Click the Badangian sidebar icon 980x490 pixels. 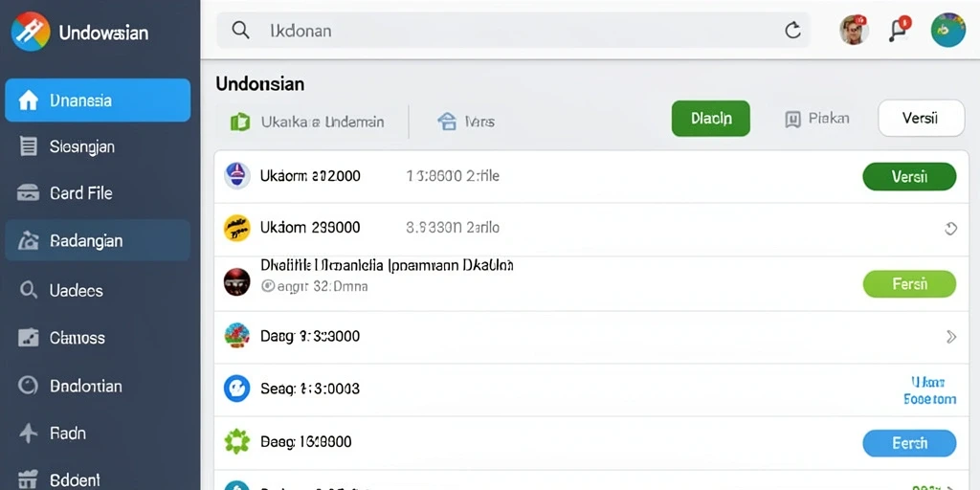[29, 240]
